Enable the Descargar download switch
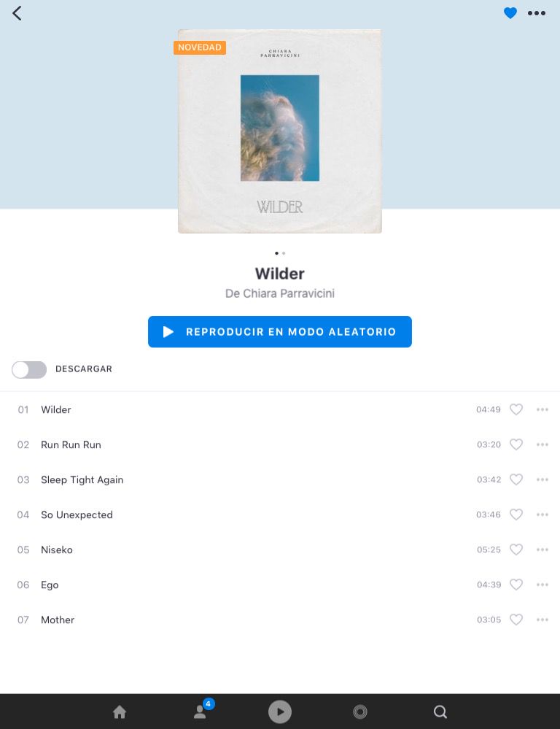 tap(29, 370)
